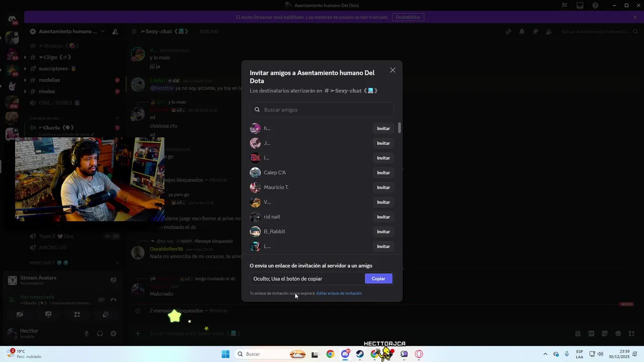Open the Threads icon in channel header
The image size is (644, 362).
(x=508, y=31)
